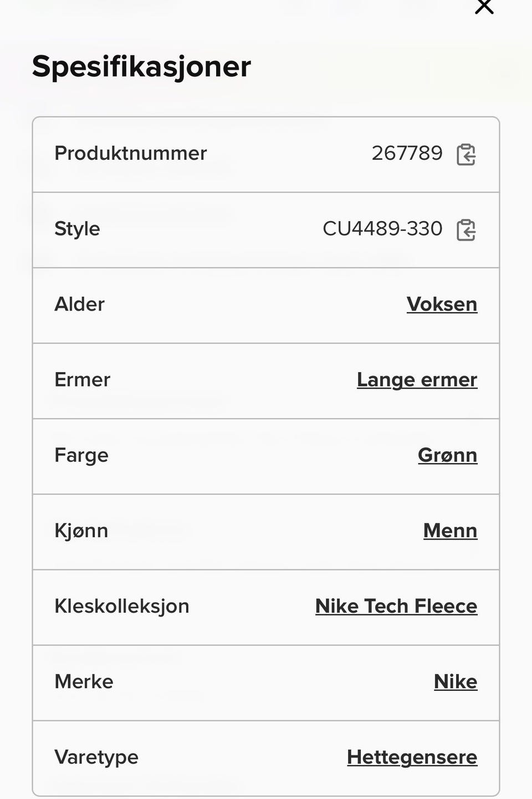Image resolution: width=532 pixels, height=799 pixels.
Task: Select the Grønn color link
Action: pyautogui.click(x=448, y=455)
